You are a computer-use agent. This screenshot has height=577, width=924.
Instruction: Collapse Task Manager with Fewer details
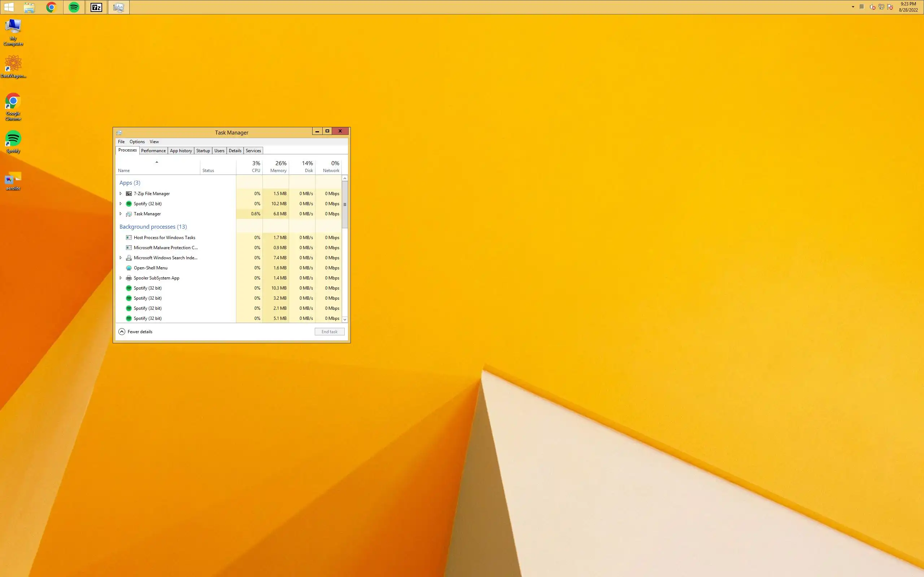136,332
